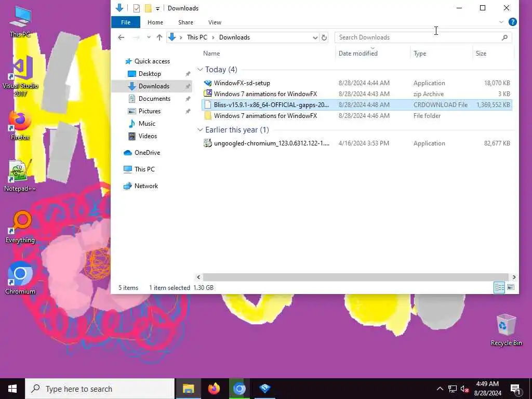Open Firefox desktop shortcut
The height and width of the screenshot is (399, 532).
tap(20, 125)
